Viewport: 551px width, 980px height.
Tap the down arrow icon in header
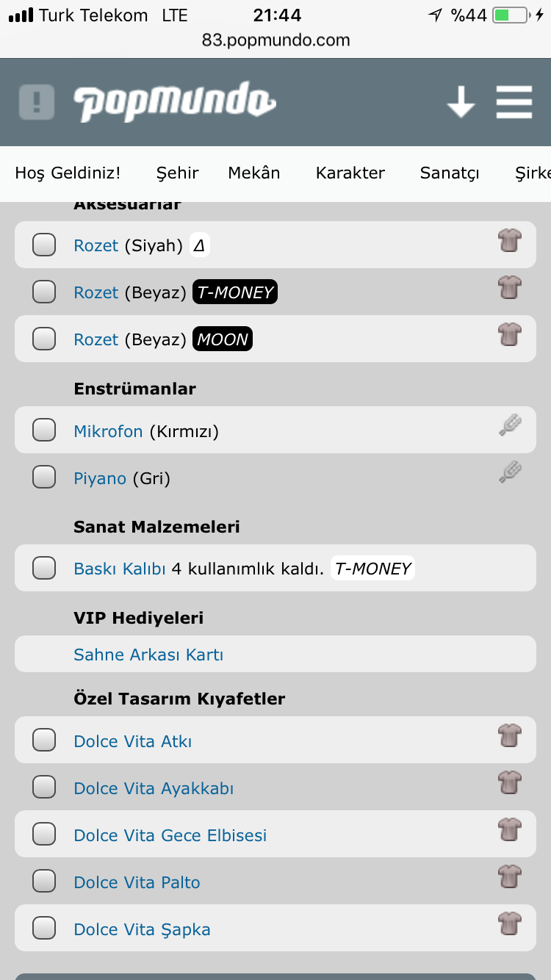click(461, 101)
